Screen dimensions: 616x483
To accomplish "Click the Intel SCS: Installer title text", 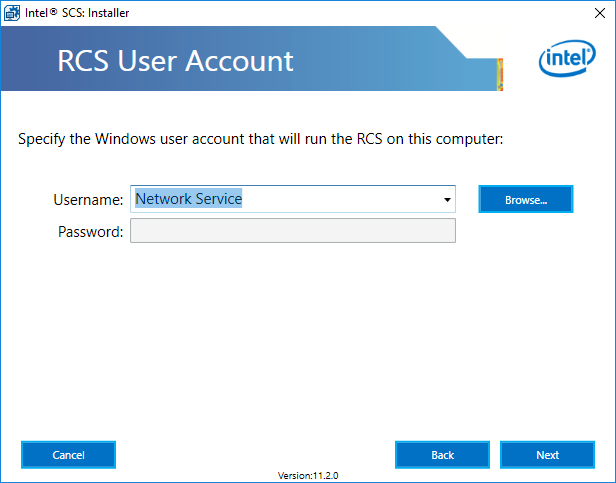I will [x=77, y=13].
